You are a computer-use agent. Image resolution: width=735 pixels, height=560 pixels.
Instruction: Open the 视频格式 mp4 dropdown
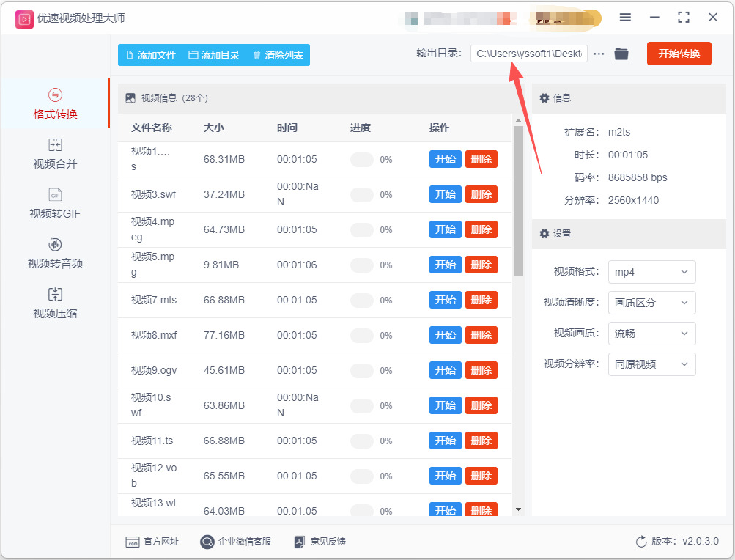651,272
